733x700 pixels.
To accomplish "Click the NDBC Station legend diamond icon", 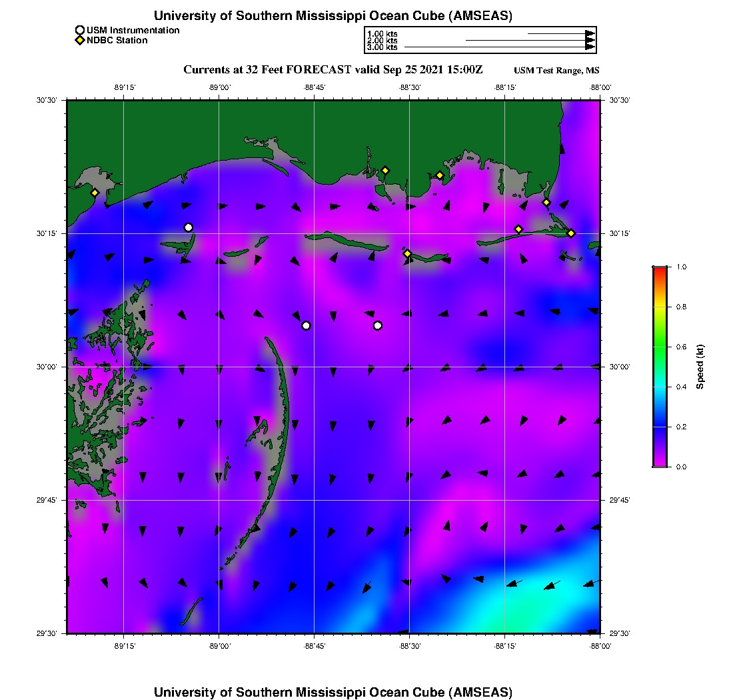I will click(80, 41).
